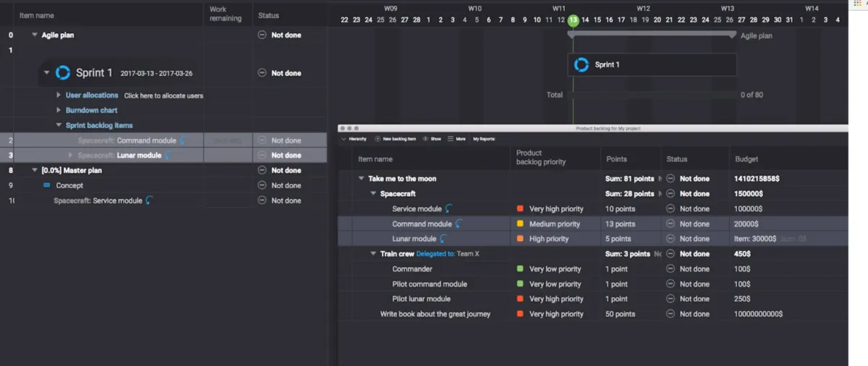This screenshot has height=366, width=868.
Task: Click the Budget column header
Action: (746, 159)
